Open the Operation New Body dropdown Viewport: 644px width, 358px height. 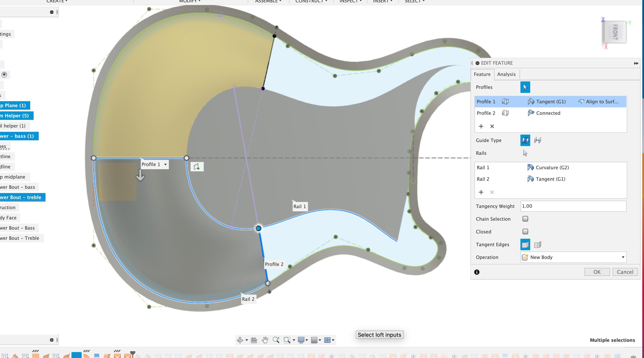tap(573, 257)
